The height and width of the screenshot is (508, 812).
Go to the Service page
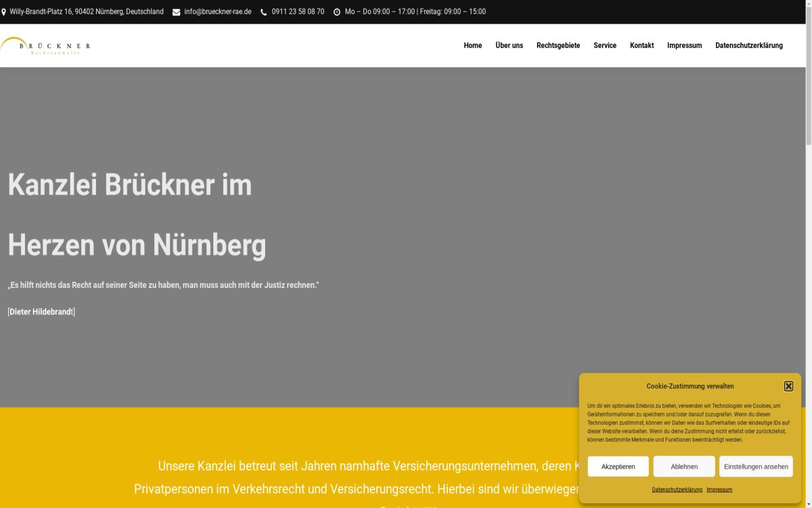[605, 45]
